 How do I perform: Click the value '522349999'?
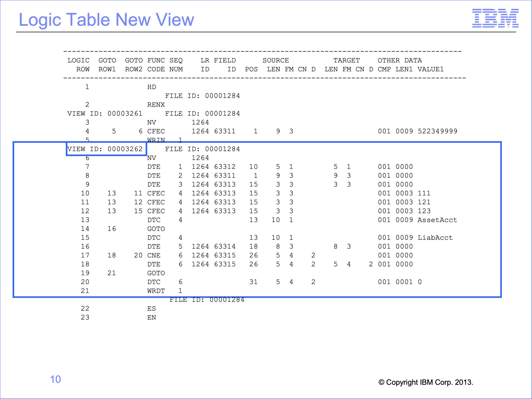coord(437,131)
